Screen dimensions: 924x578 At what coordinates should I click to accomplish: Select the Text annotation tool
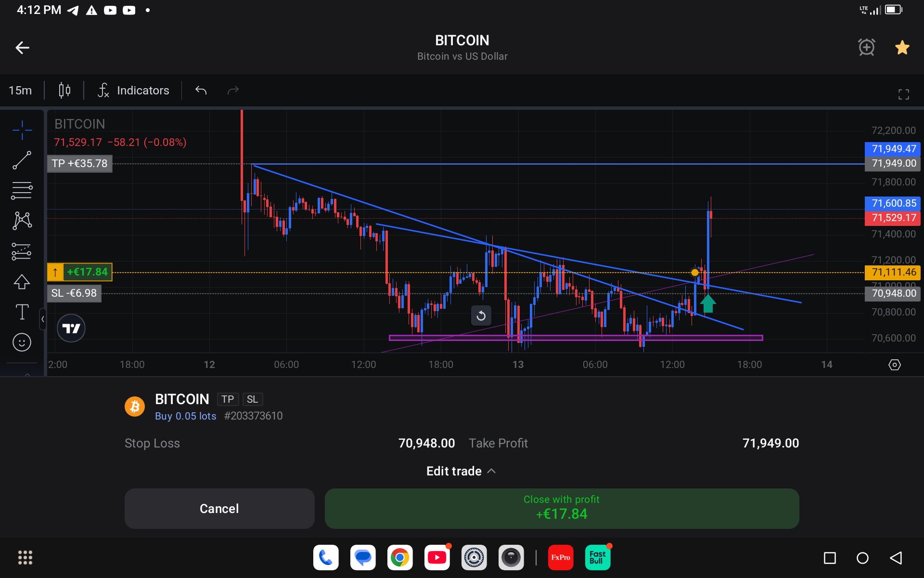point(22,312)
